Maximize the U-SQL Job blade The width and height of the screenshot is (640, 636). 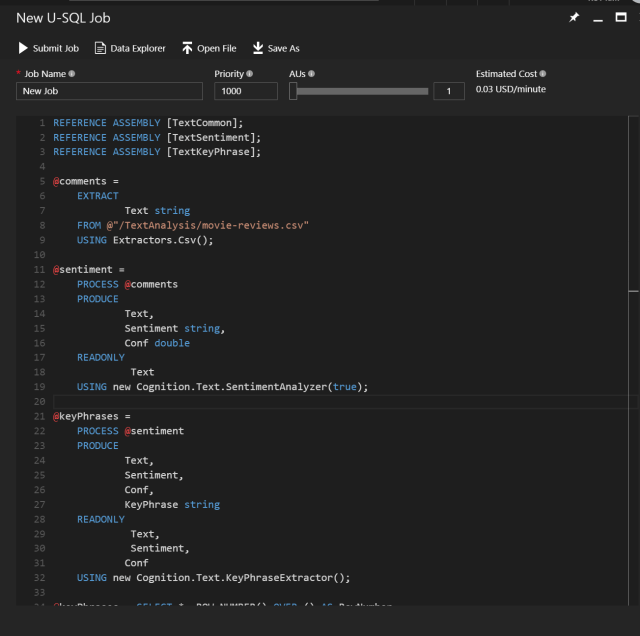621,18
